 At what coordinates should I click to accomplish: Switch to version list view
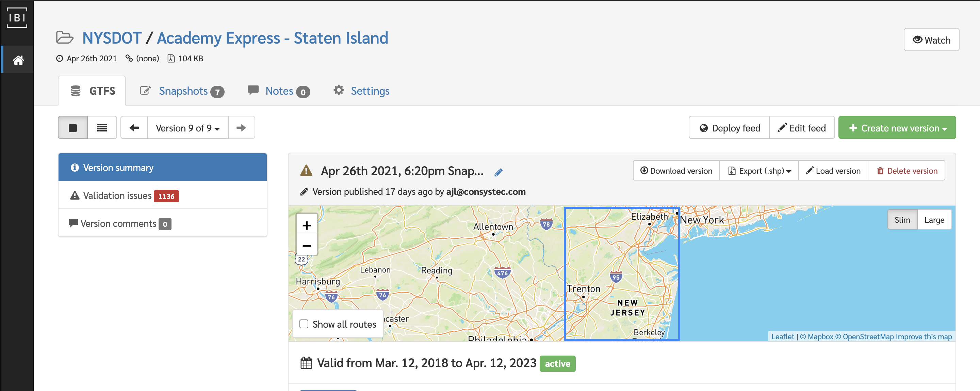(102, 128)
